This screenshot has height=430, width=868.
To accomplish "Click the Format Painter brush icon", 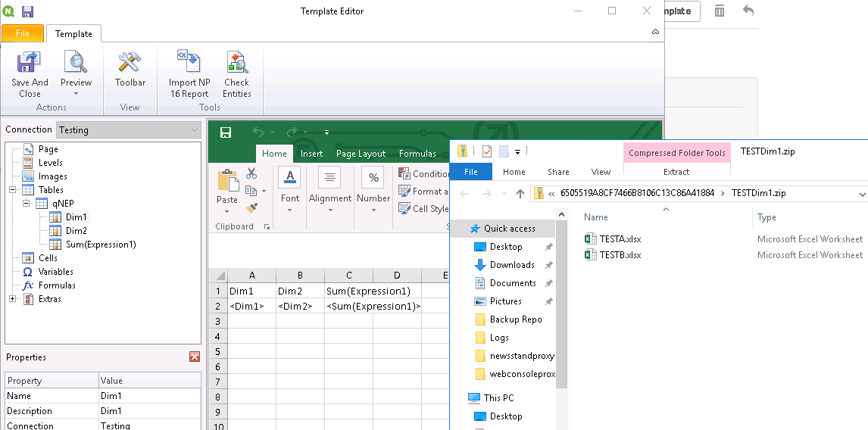I will [x=251, y=207].
